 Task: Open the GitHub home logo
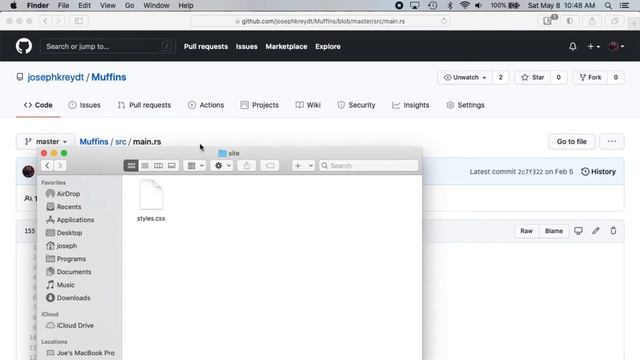tap(24, 46)
